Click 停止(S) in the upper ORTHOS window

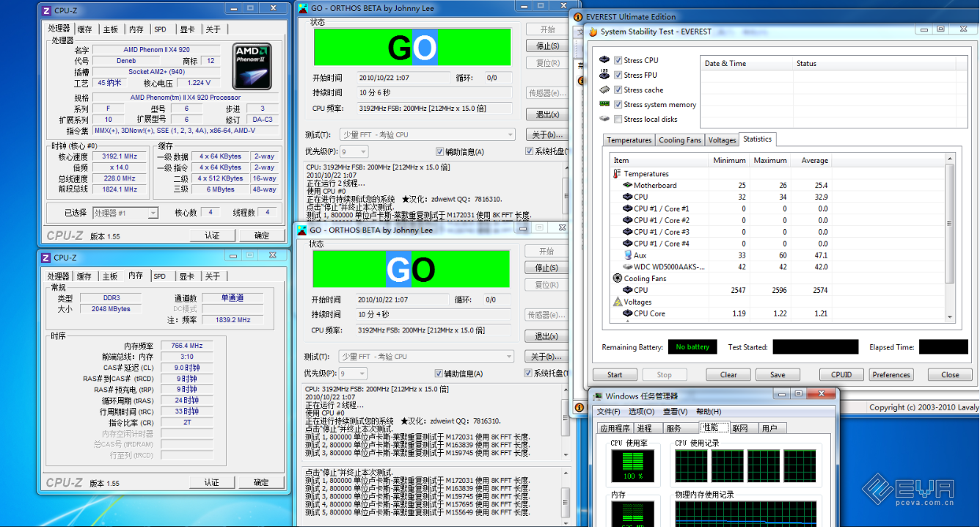(548, 46)
